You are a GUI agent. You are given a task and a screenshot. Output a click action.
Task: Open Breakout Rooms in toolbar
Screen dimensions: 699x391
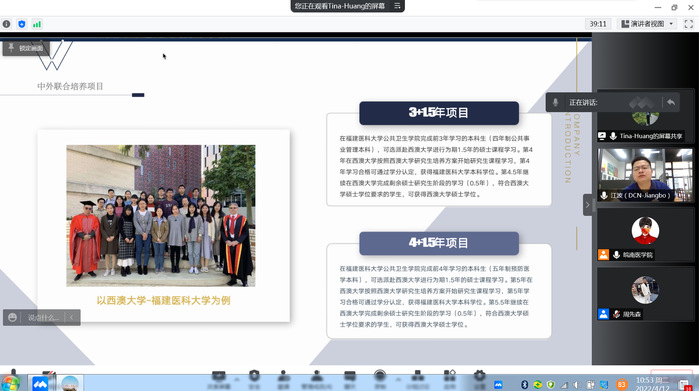[417, 380]
